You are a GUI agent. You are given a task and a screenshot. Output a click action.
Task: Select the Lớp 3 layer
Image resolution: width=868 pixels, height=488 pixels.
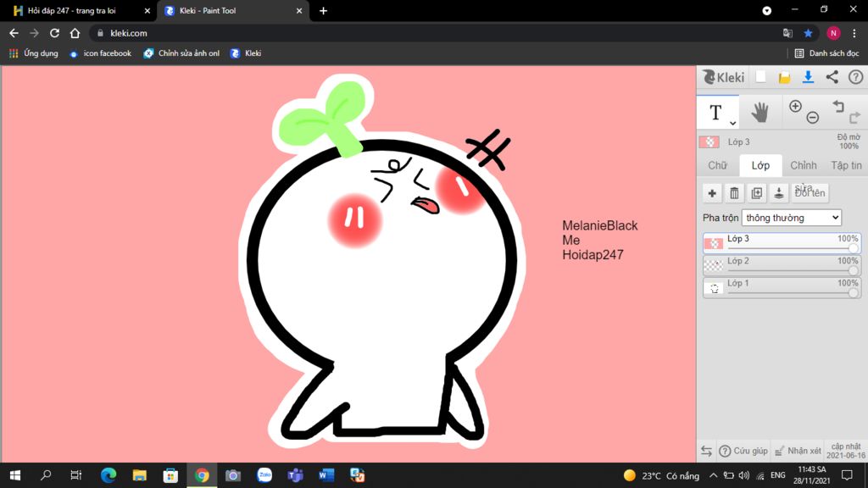782,243
